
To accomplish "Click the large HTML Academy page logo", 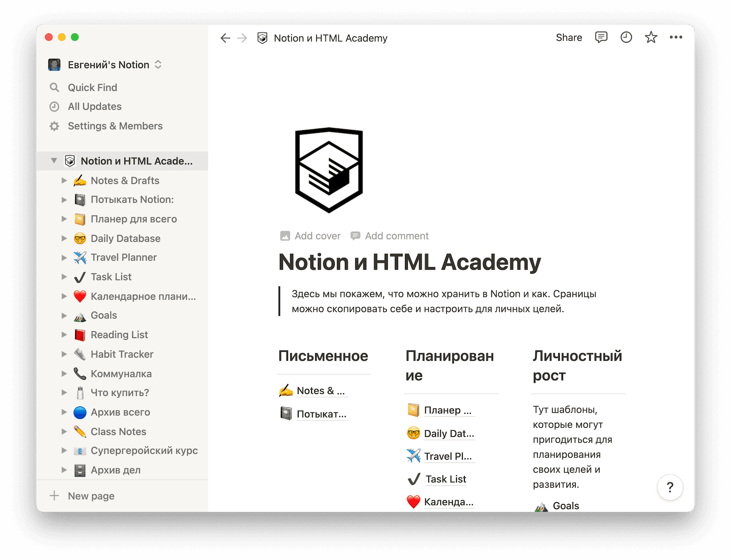I will click(x=329, y=170).
